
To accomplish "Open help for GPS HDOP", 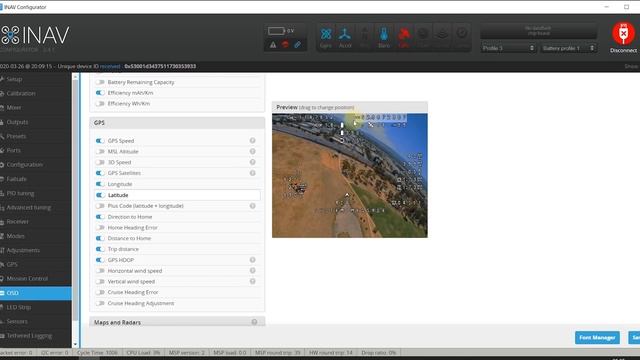I will pos(253,260).
